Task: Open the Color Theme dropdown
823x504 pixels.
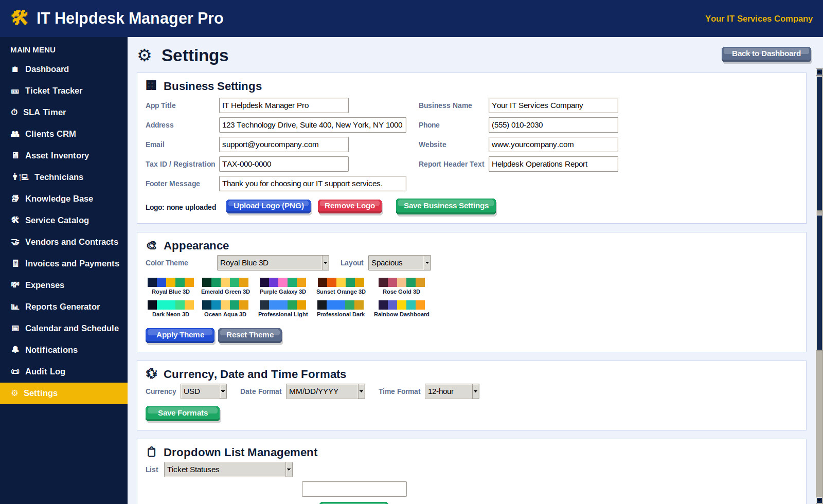Action: click(273, 263)
